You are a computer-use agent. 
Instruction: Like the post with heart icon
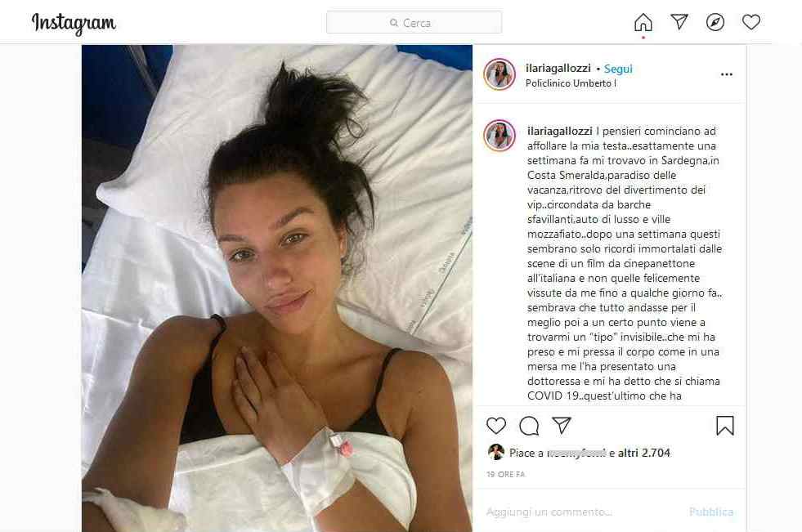(x=496, y=425)
